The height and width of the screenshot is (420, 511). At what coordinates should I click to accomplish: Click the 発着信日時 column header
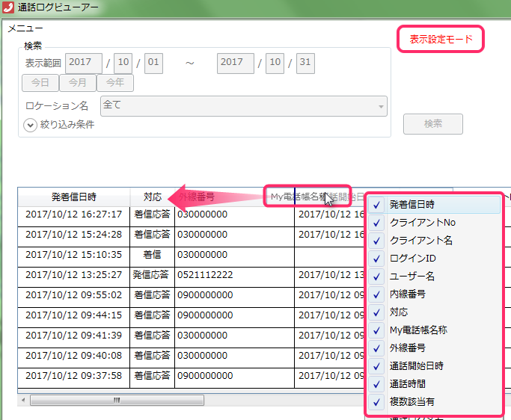73,197
